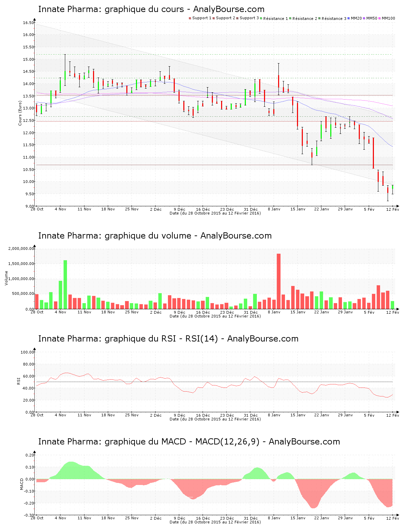Click the 500,000.00 volume axis tick
The height and width of the screenshot is (532, 412).
[x=23, y=294]
